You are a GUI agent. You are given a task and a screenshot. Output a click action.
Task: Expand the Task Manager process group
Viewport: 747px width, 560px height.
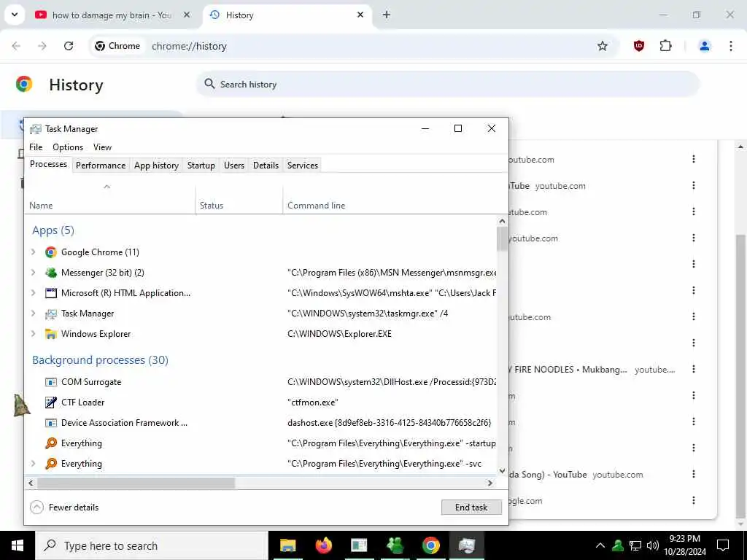coord(34,314)
